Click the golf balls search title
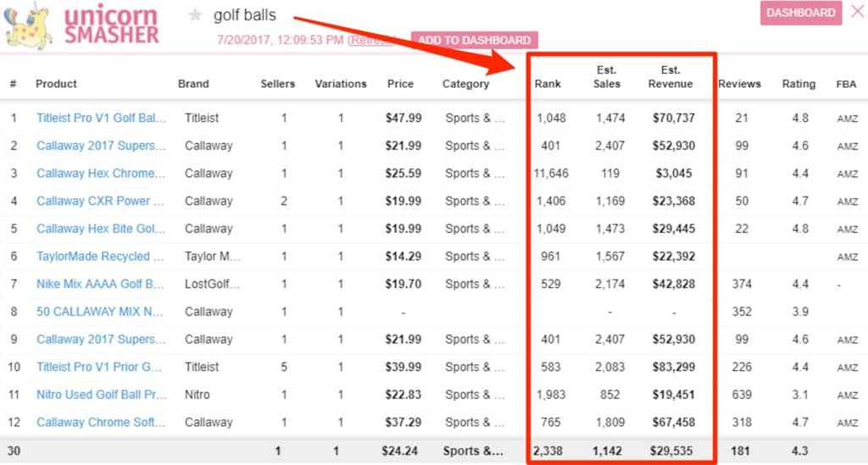Image resolution: width=868 pixels, height=465 pixels. coord(245,15)
